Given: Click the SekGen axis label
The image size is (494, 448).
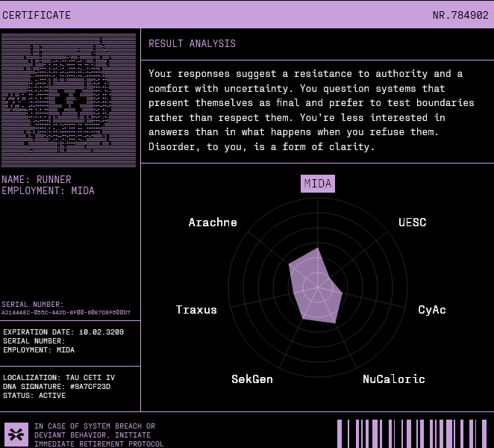Looking at the screenshot, I should (252, 379).
